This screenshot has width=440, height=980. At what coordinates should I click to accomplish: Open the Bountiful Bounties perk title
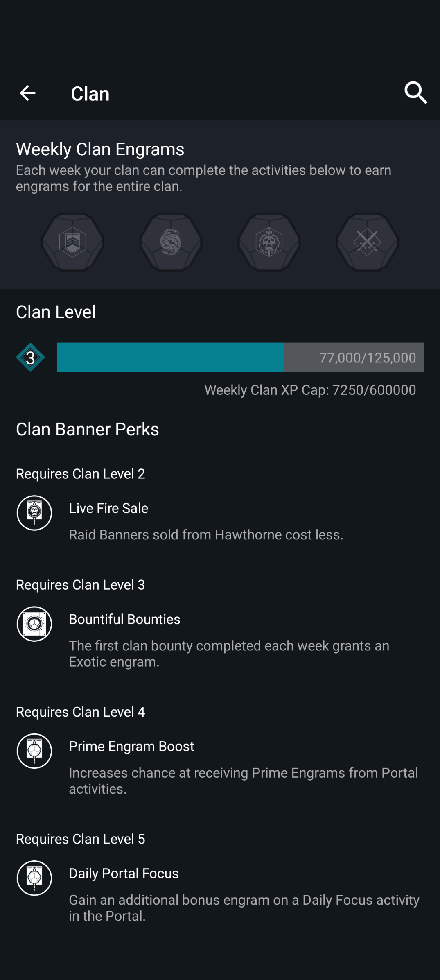pos(124,619)
